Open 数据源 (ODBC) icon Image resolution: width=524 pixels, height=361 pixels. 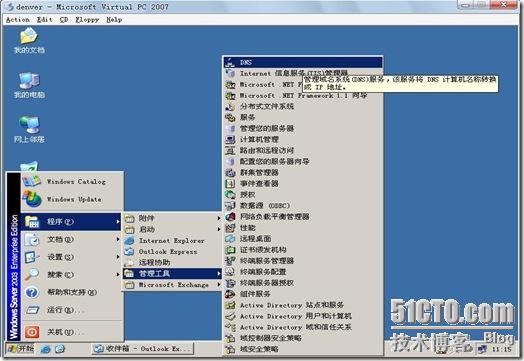[x=230, y=206]
